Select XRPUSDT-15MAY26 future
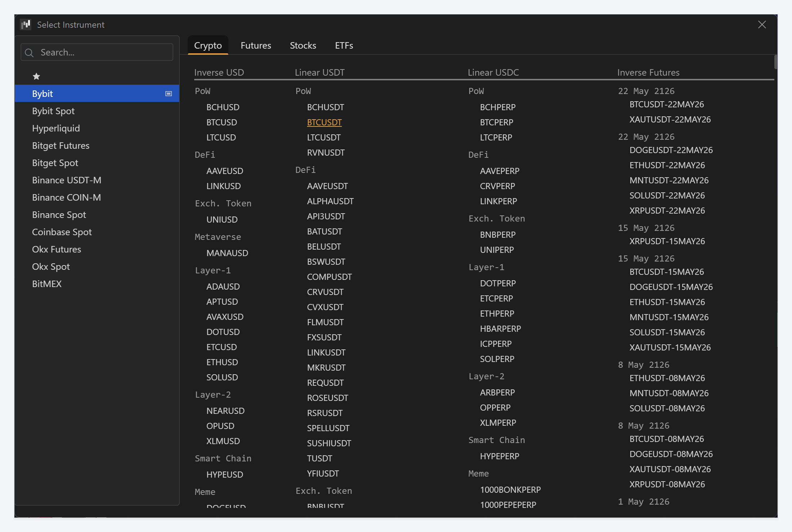 click(667, 241)
